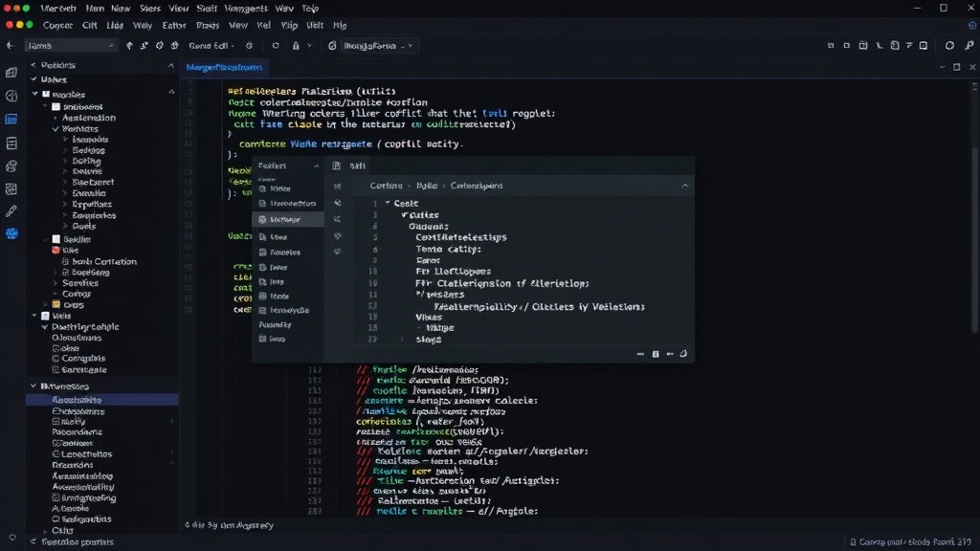The image size is (980, 551).
Task: Collapse the popup left list header chevron
Action: (x=316, y=165)
